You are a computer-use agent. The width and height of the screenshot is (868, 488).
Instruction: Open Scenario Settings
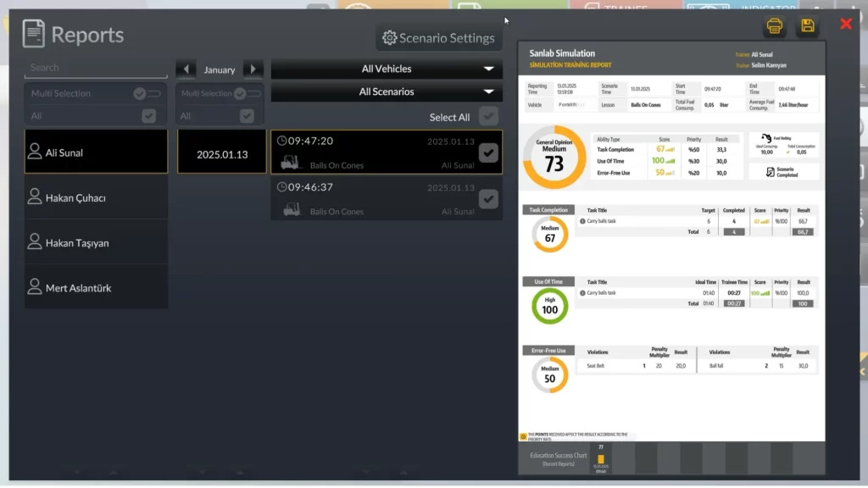point(438,38)
